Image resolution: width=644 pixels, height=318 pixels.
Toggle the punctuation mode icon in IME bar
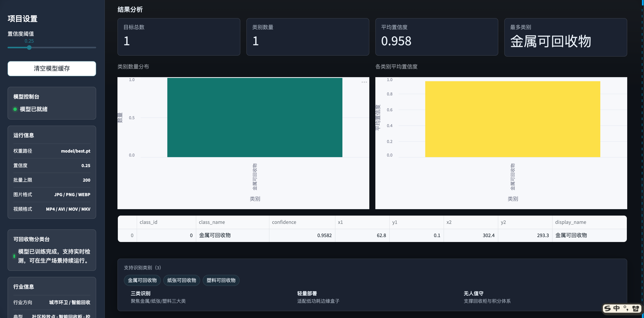click(626, 309)
